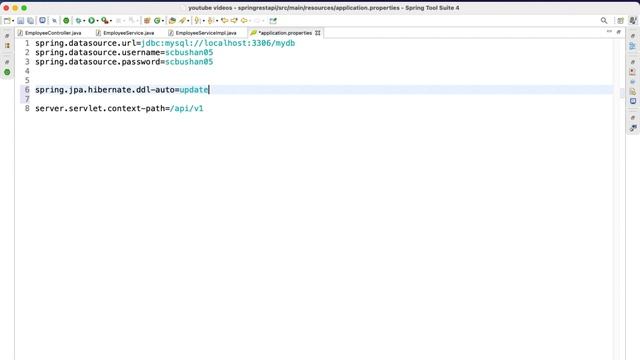The width and height of the screenshot is (640, 360).
Task: Click the Previous Annotation toolbar icon
Action: click(211, 20)
